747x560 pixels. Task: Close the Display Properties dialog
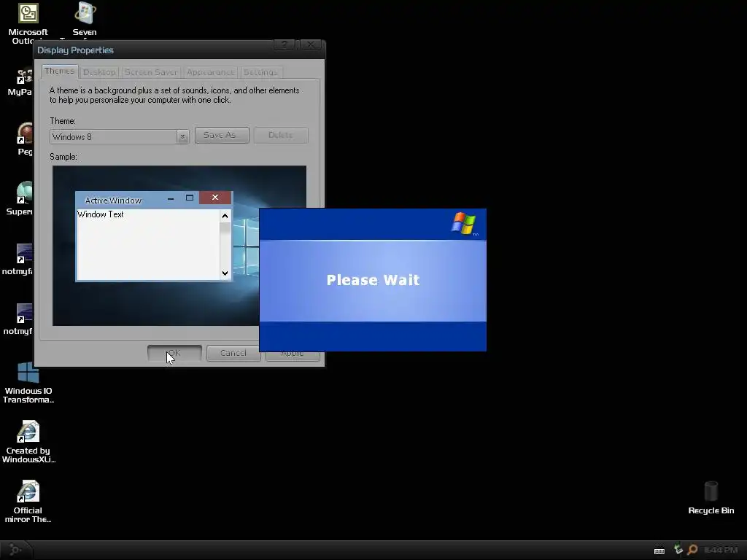click(x=311, y=44)
